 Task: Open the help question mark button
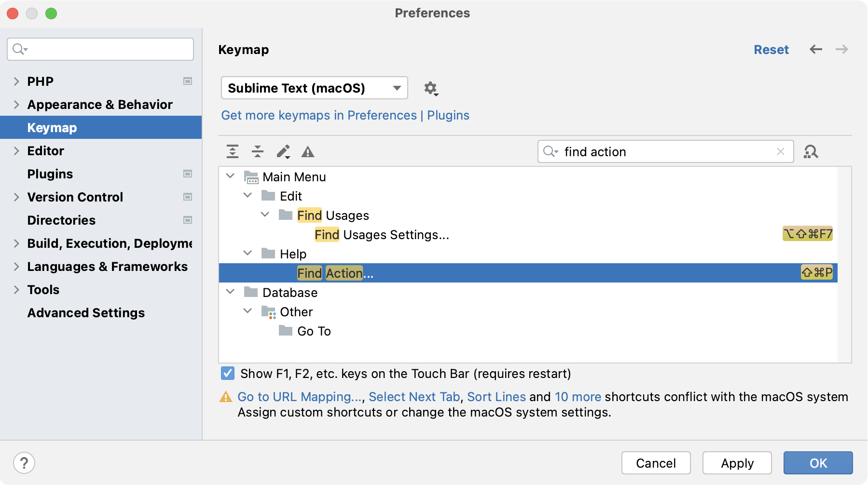[24, 463]
